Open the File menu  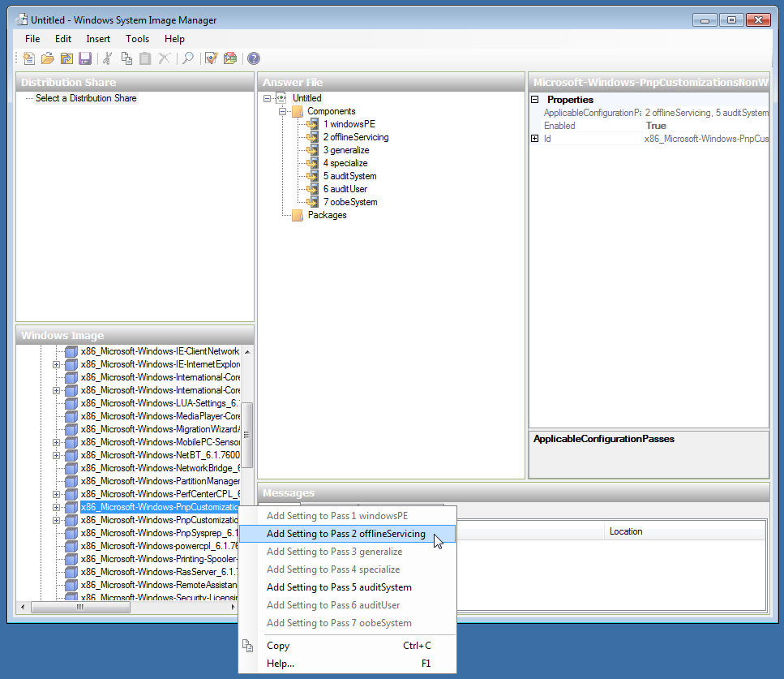(x=32, y=38)
